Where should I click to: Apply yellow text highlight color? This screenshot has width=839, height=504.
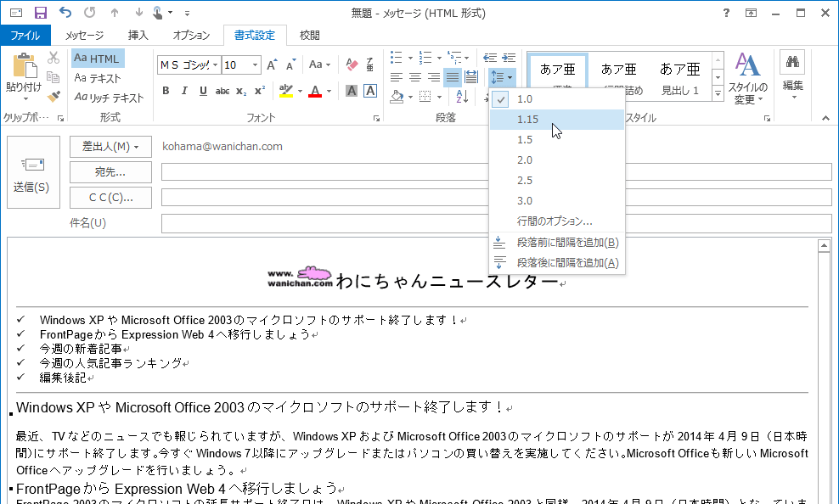[x=286, y=92]
